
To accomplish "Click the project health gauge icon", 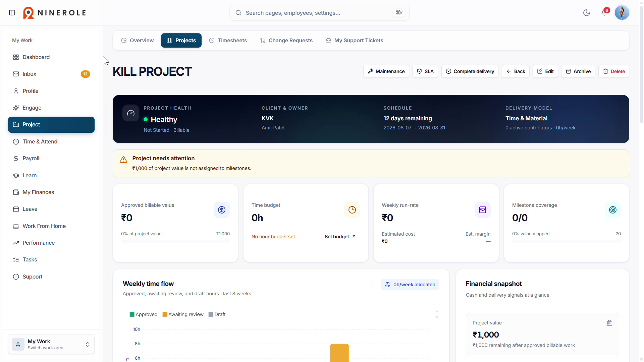I will click(131, 113).
